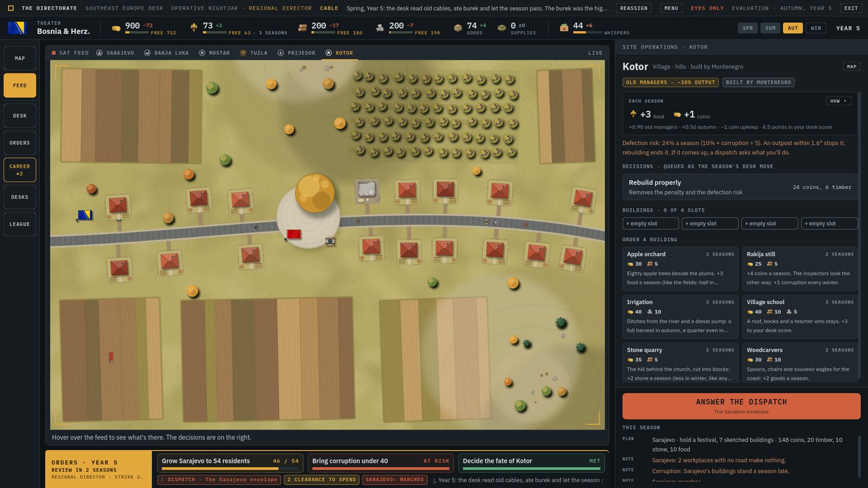The width and height of the screenshot is (868, 488).
Task: Click the REASSIGN button
Action: 634,8
